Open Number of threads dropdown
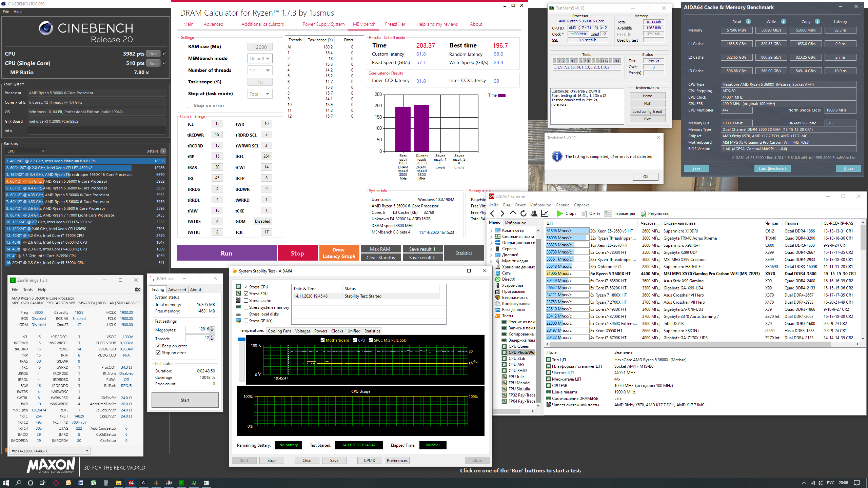 point(260,70)
